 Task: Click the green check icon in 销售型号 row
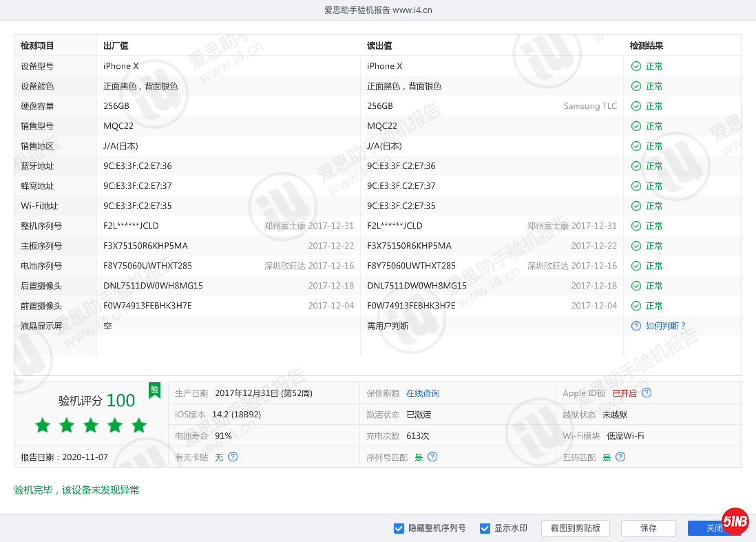[x=636, y=126]
